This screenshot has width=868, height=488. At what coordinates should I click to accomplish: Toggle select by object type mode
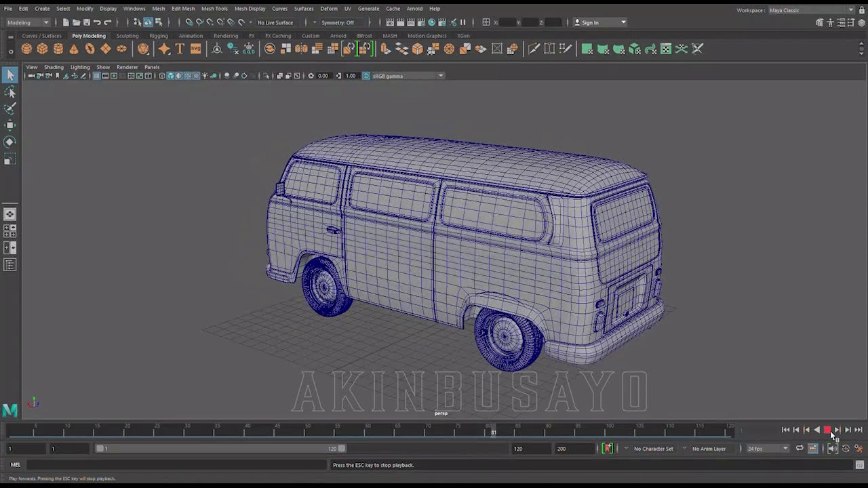point(148,22)
